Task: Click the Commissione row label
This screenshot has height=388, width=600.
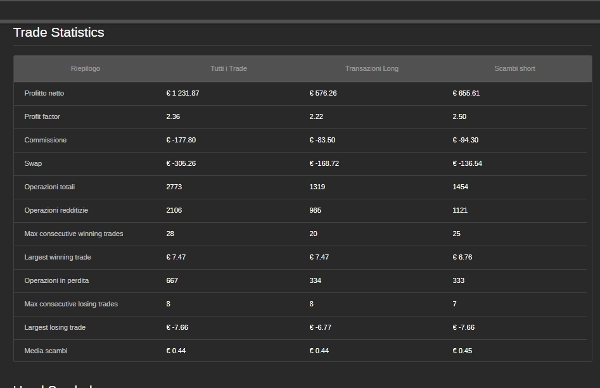Action: tap(46, 140)
